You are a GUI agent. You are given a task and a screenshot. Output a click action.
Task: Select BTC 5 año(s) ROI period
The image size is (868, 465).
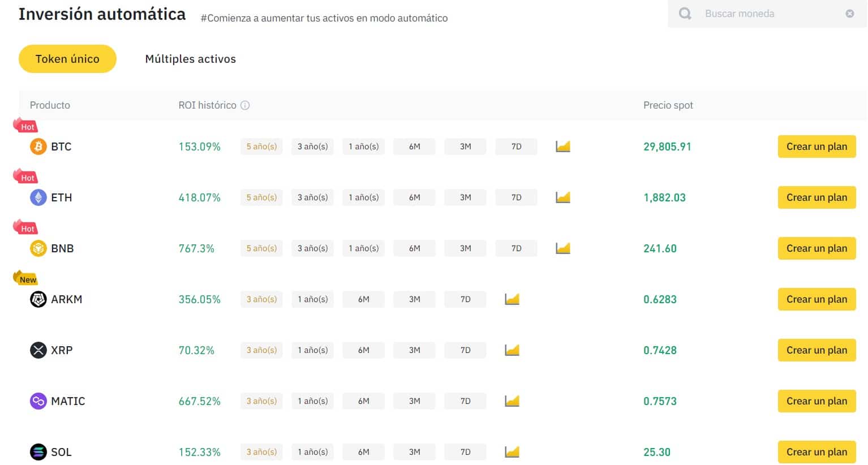pos(261,147)
